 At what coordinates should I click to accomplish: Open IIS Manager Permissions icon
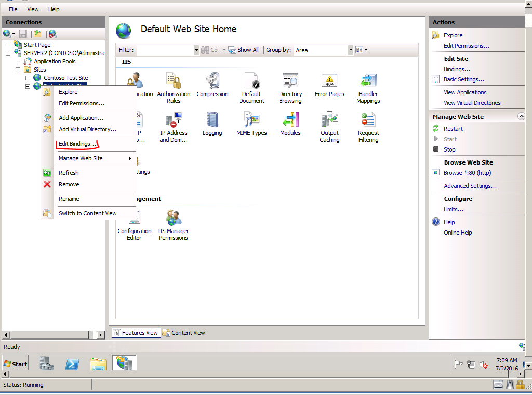(x=174, y=225)
